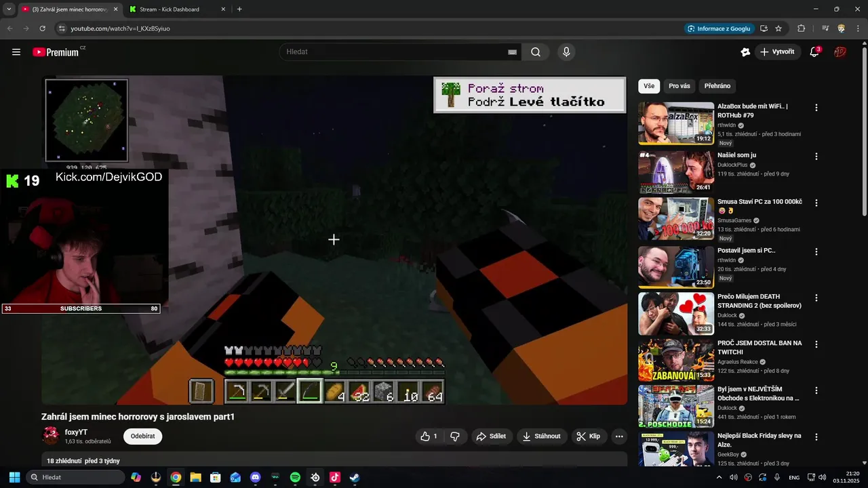Click the Vytvořit create button
Screen dimensions: 868x488
point(778,52)
